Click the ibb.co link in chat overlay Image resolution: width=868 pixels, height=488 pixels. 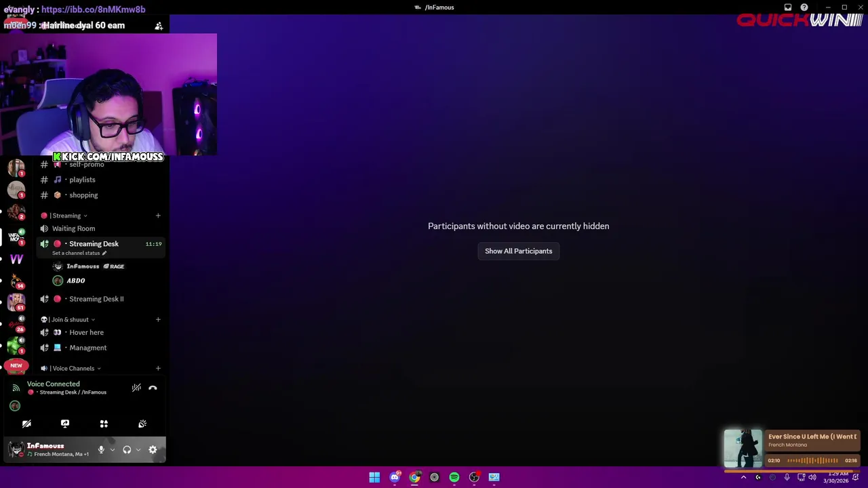[x=93, y=9]
